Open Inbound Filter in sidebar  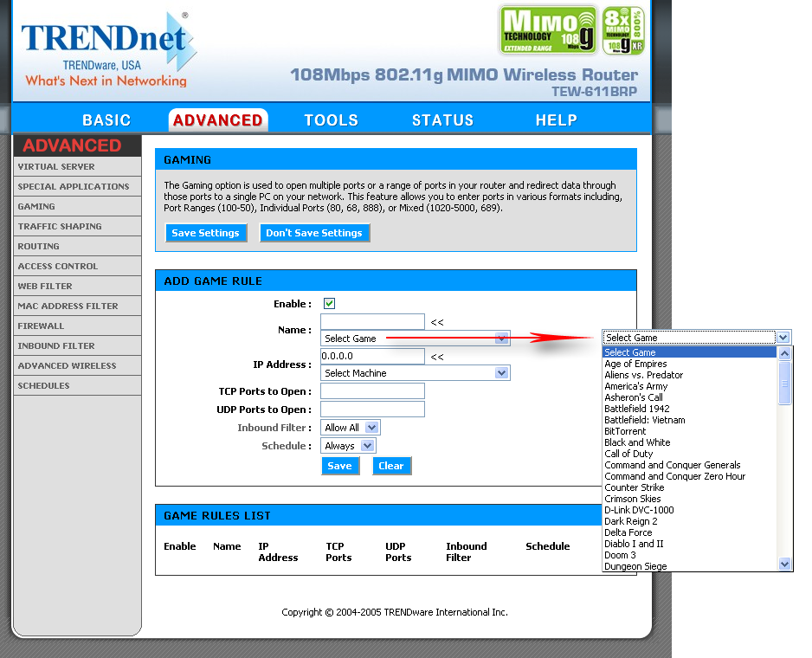pyautogui.click(x=77, y=345)
